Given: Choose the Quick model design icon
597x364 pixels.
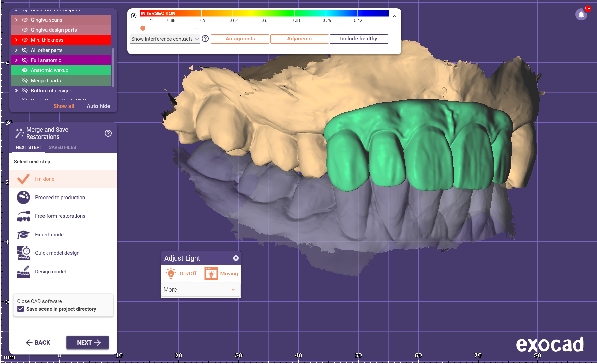Looking at the screenshot, I should coord(23,253).
